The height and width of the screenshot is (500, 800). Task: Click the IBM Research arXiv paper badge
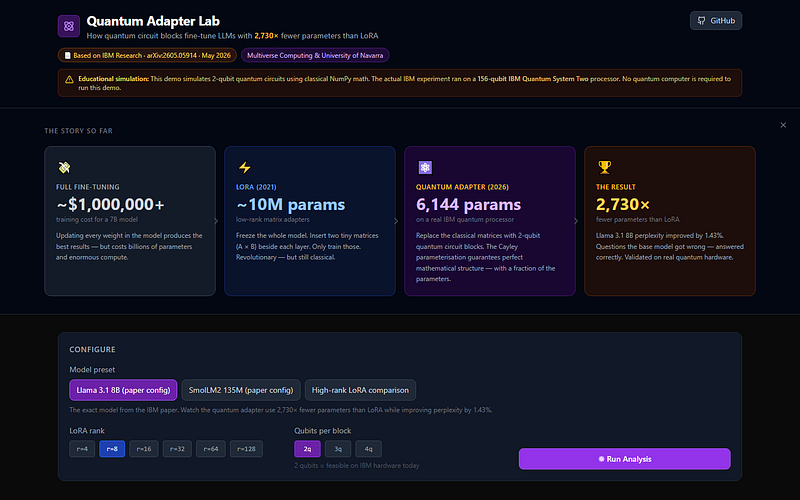147,55
